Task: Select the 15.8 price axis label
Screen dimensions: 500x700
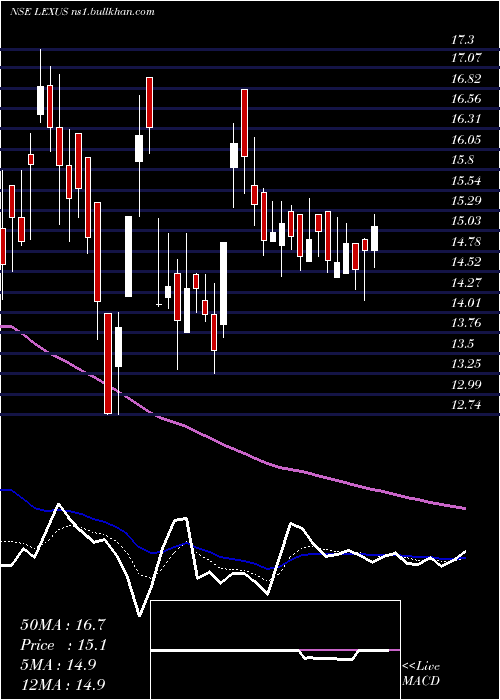Action: 462,160
